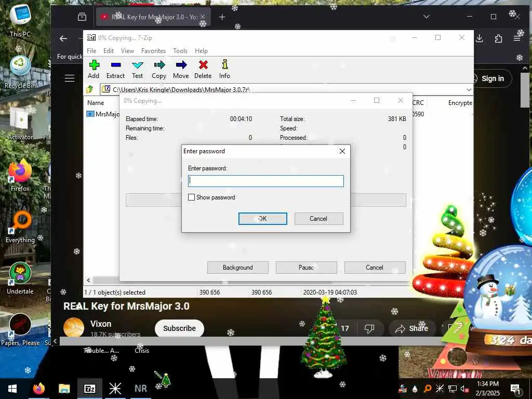
Task: Expand the address path dropdown
Action: coord(469,89)
